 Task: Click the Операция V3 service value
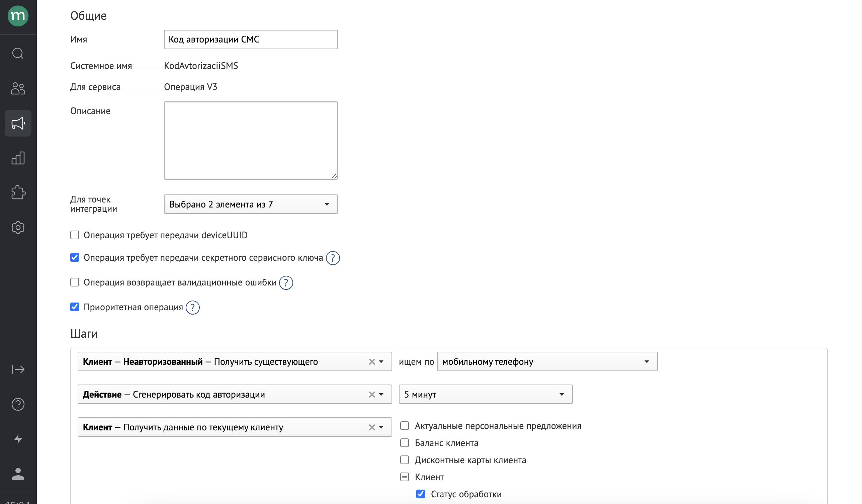190,87
